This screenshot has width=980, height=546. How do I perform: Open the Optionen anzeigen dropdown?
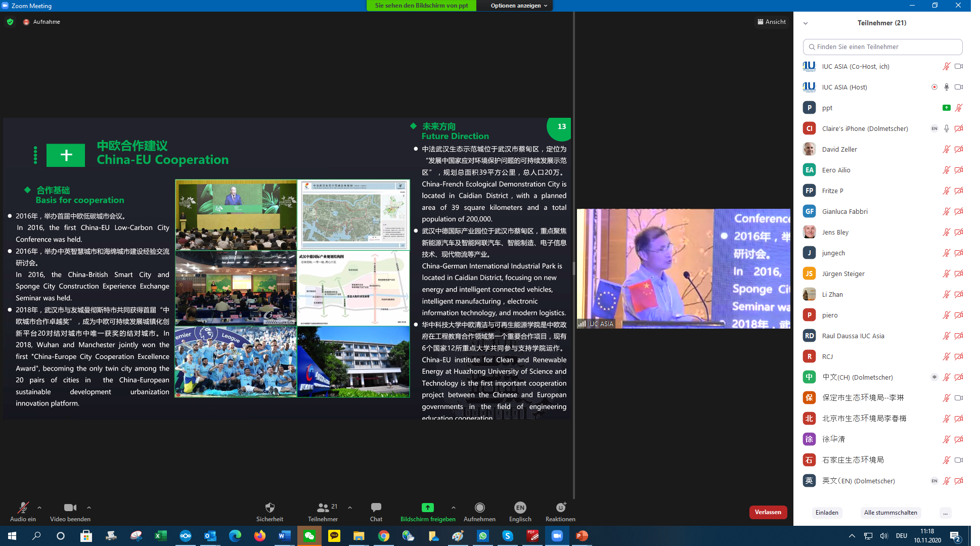[519, 6]
